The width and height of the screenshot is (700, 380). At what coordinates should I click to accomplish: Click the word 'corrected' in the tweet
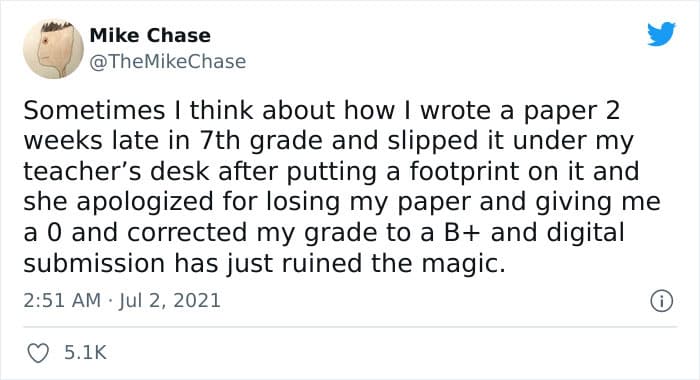point(187,233)
